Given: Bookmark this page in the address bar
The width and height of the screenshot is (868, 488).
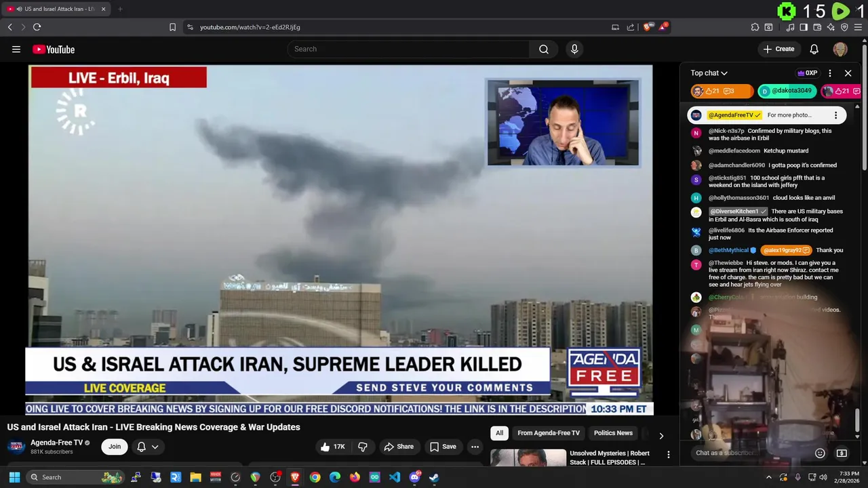Looking at the screenshot, I should pos(172,27).
